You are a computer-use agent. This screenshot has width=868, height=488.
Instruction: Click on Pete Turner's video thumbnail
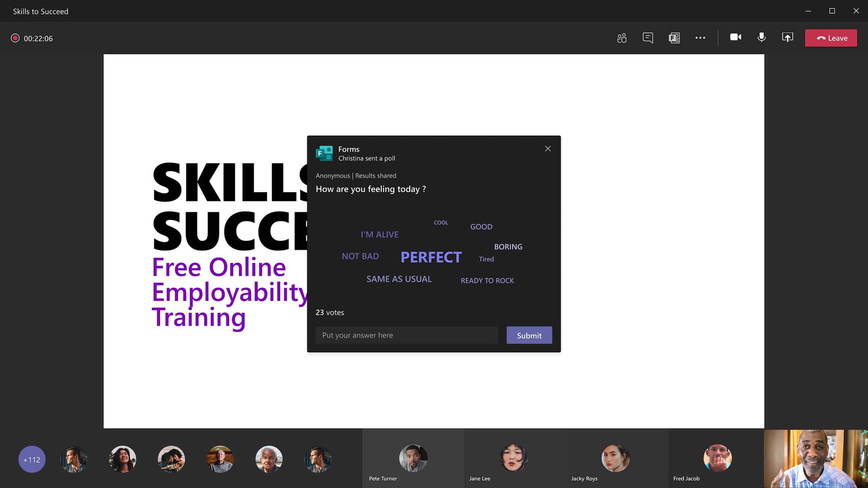coord(413,459)
